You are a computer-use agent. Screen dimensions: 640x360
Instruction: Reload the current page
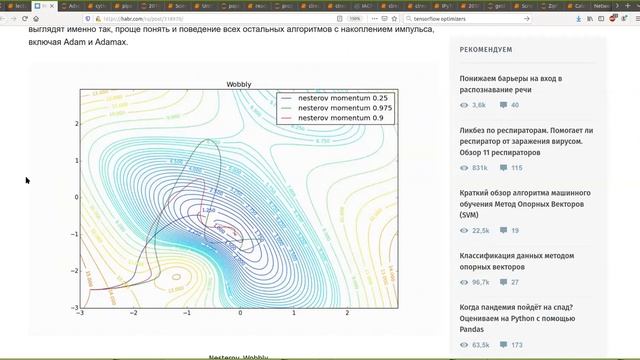coord(25,19)
